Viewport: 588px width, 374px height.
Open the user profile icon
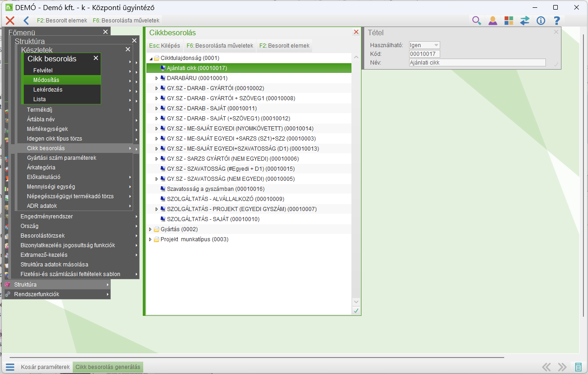pyautogui.click(x=492, y=21)
